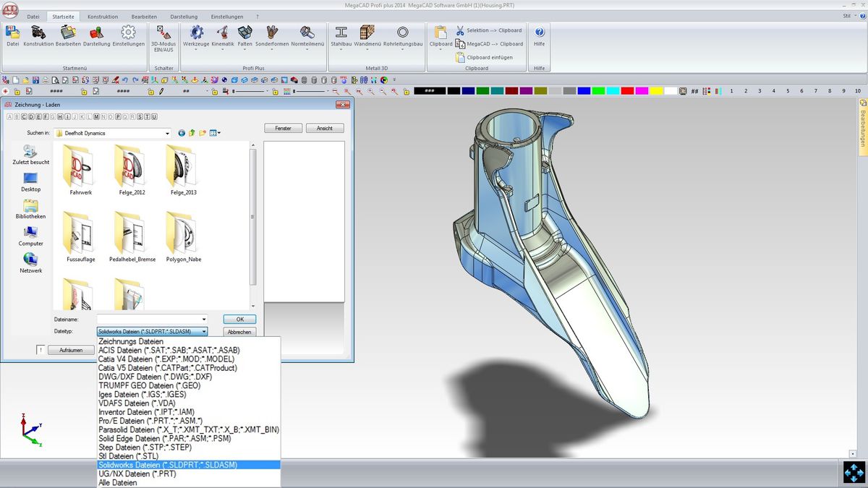Viewport: 868px width, 488px height.
Task: Open the Stahlbau steel construction tool
Action: (341, 33)
